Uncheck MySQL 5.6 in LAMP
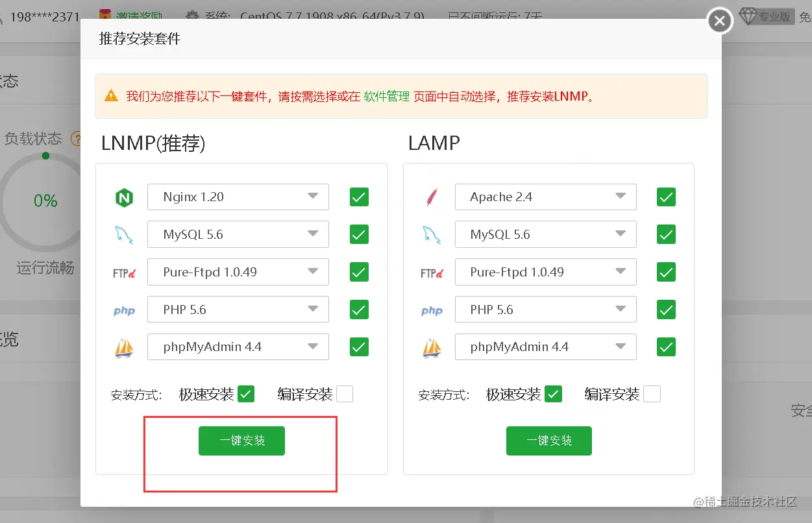Screen dimensions: 812x523 (x=666, y=234)
